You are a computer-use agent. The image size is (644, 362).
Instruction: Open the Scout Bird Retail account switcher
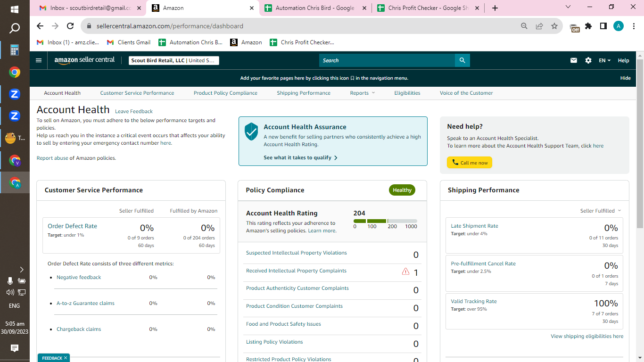[x=174, y=60]
